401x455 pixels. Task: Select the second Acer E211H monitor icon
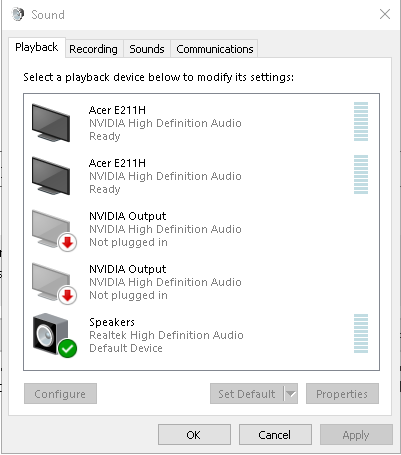(51, 176)
